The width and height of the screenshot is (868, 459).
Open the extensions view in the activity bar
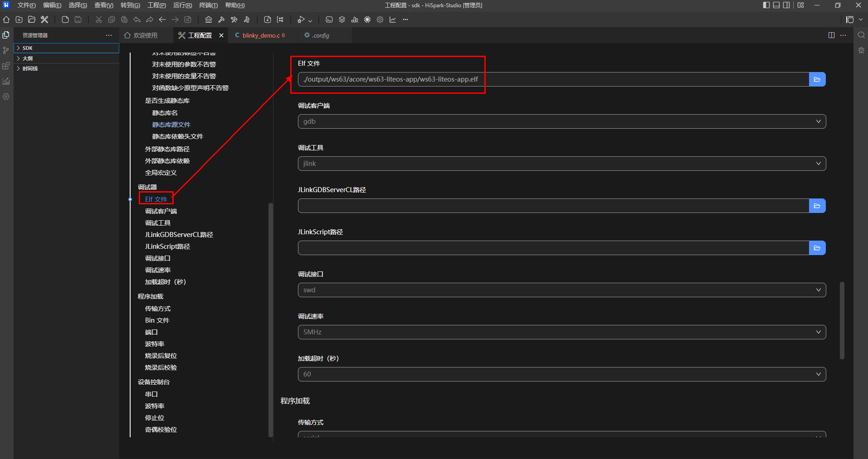pyautogui.click(x=6, y=66)
